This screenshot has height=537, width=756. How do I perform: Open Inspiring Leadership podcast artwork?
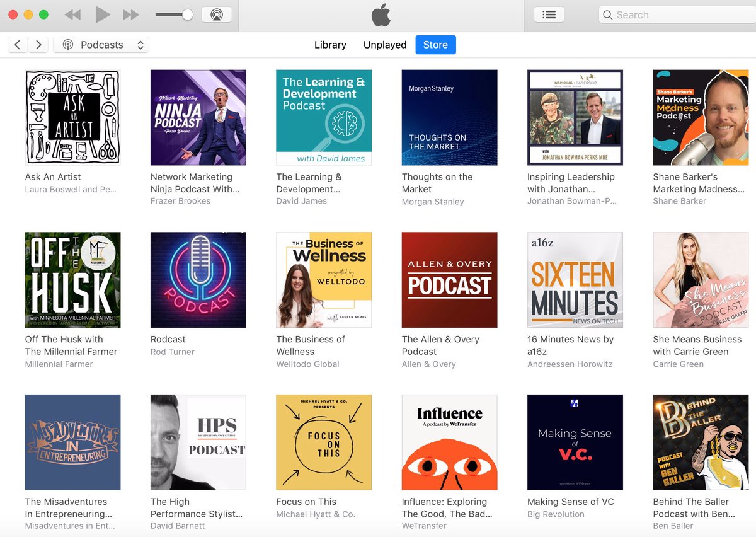tap(575, 117)
